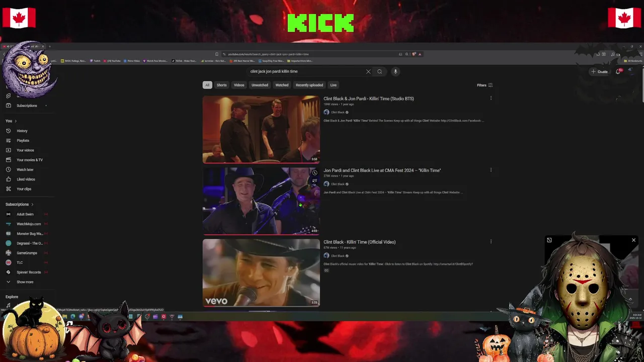Viewport: 644px width, 362px height.
Task: Open Twitch bookmark
Action: click(x=96, y=61)
